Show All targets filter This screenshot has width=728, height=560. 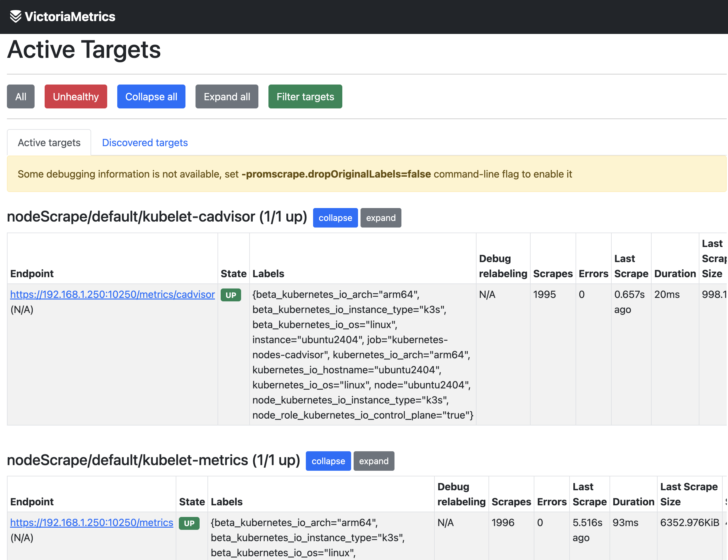click(21, 97)
